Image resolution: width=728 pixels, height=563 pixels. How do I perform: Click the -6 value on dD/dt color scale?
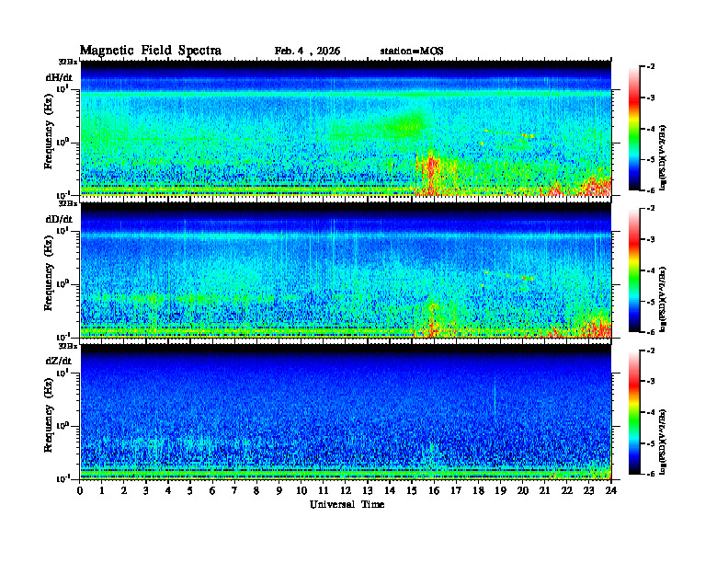651,332
